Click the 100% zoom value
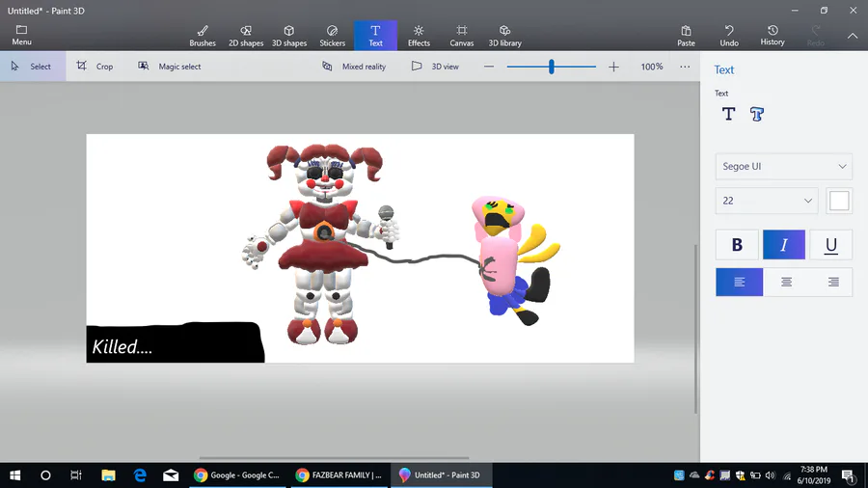Image resolution: width=868 pixels, height=488 pixels. click(652, 67)
